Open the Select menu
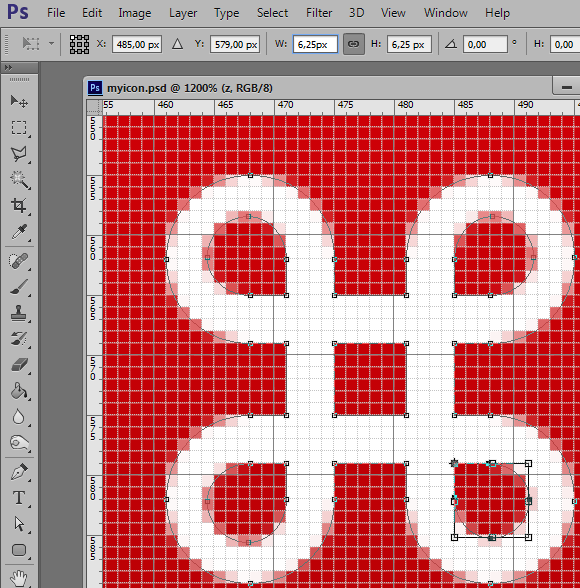Screen dimensions: 580x588 (272, 13)
